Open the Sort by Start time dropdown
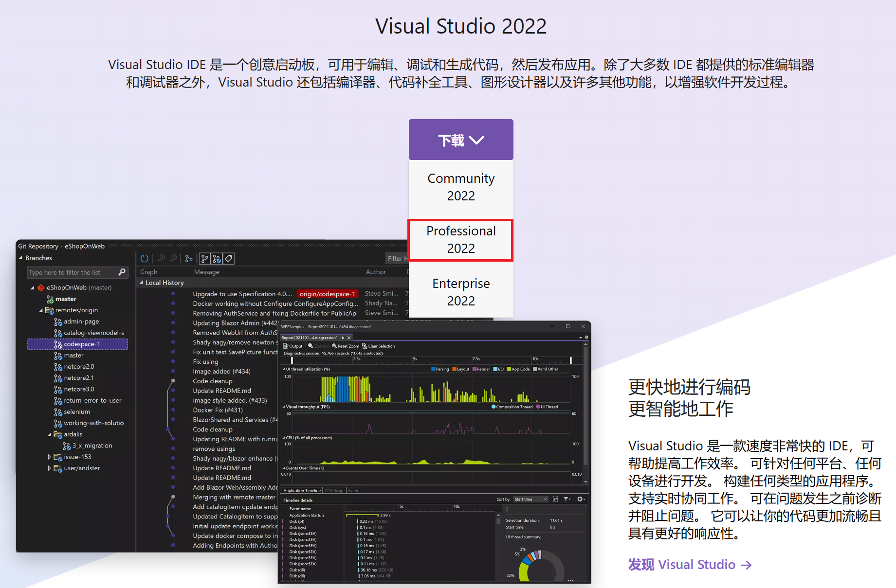 click(530, 499)
